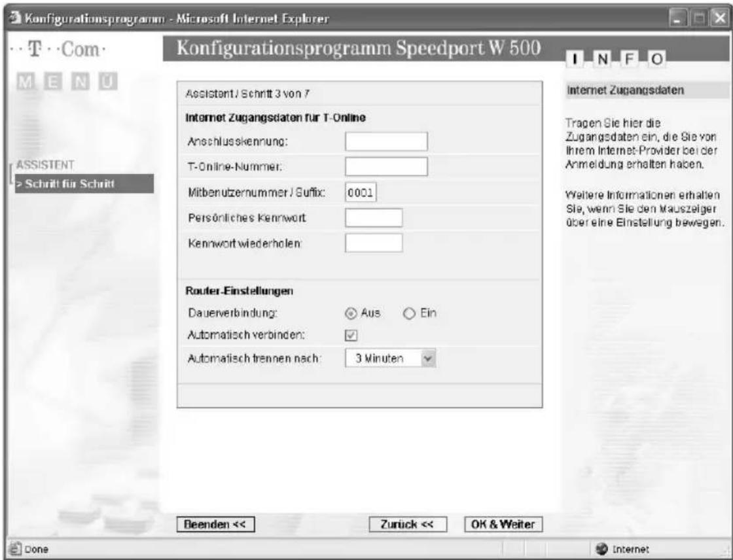Open the Automatisch trennen nach dropdown
The image size is (733, 560).
point(390,359)
